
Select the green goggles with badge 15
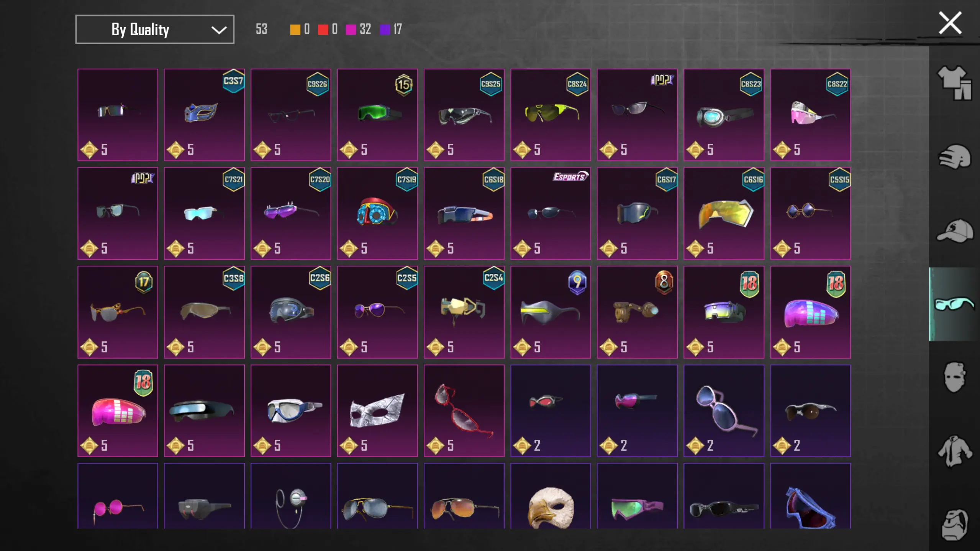377,115
